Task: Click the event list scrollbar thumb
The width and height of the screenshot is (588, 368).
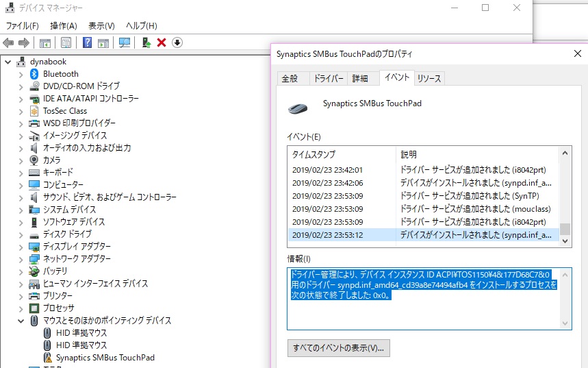Action: tap(565, 229)
